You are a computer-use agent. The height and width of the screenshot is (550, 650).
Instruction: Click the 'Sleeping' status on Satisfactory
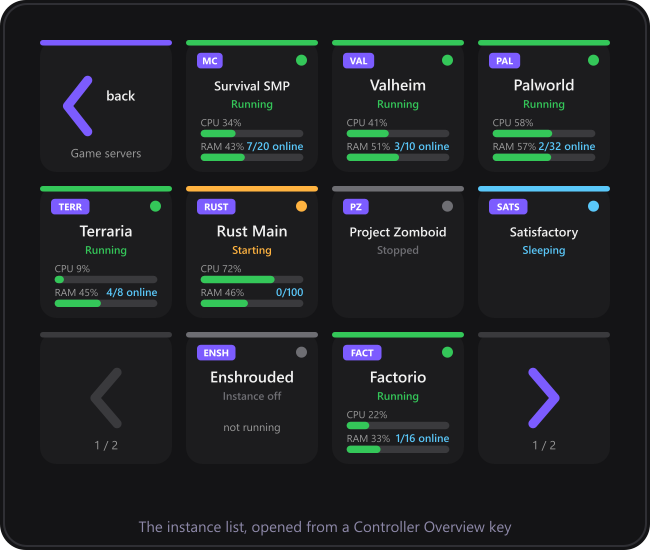[x=543, y=250]
